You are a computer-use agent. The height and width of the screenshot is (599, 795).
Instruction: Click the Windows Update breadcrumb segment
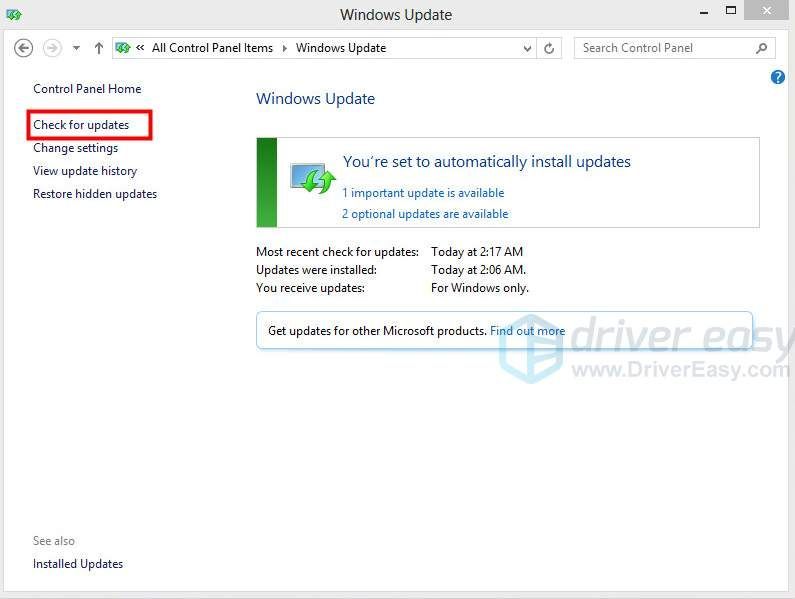[x=341, y=48]
